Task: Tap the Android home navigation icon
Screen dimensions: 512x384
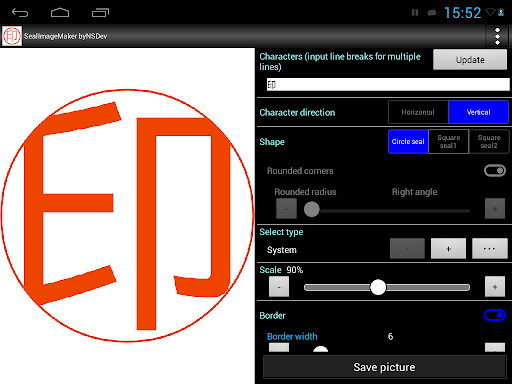Action: tap(60, 13)
